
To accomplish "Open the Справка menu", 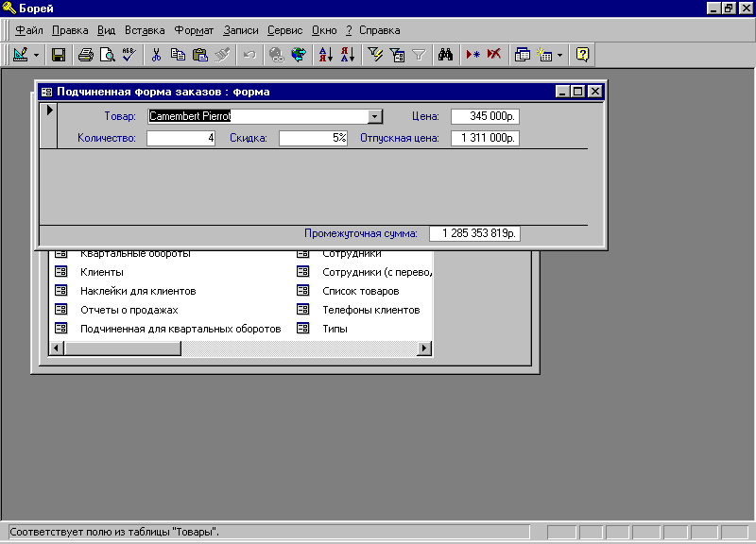I will pyautogui.click(x=380, y=30).
